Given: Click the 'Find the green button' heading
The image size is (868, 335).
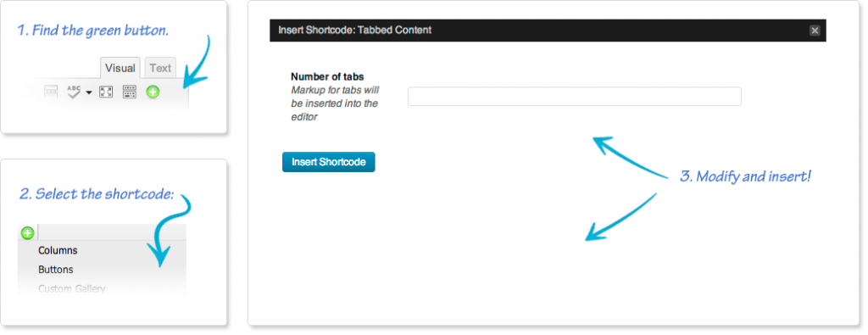Looking at the screenshot, I should 92,31.
